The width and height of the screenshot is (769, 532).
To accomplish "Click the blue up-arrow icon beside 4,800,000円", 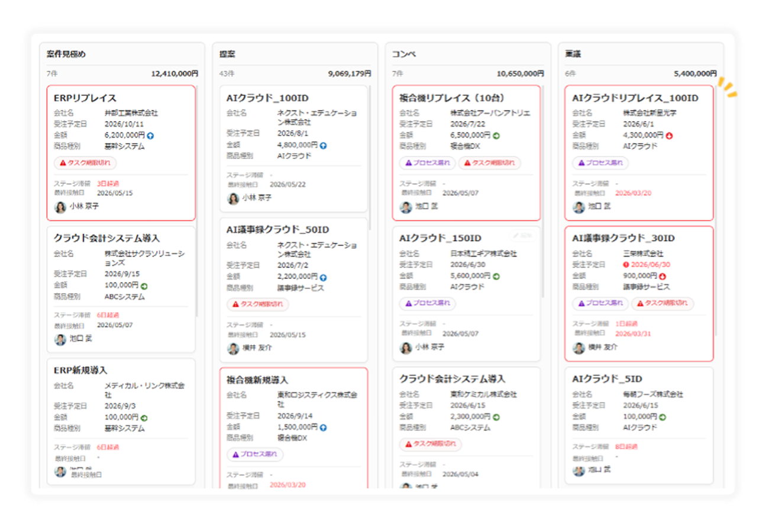I will [324, 145].
